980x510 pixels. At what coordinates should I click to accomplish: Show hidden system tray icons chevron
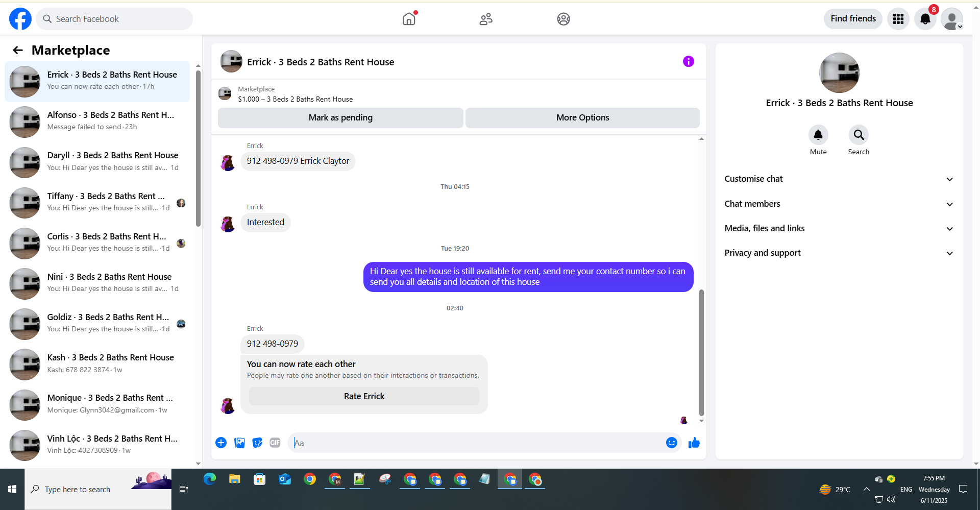(867, 489)
